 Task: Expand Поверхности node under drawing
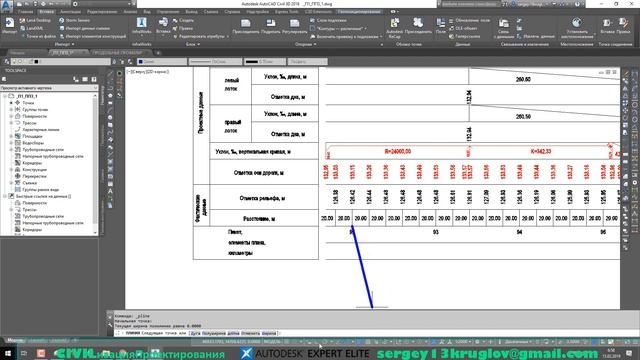tap(11, 116)
